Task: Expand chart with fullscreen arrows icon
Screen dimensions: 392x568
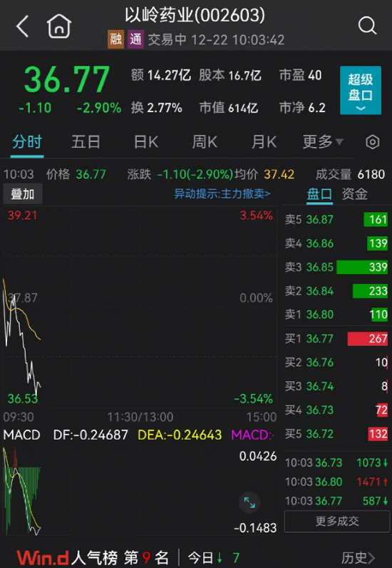Action: pyautogui.click(x=249, y=502)
